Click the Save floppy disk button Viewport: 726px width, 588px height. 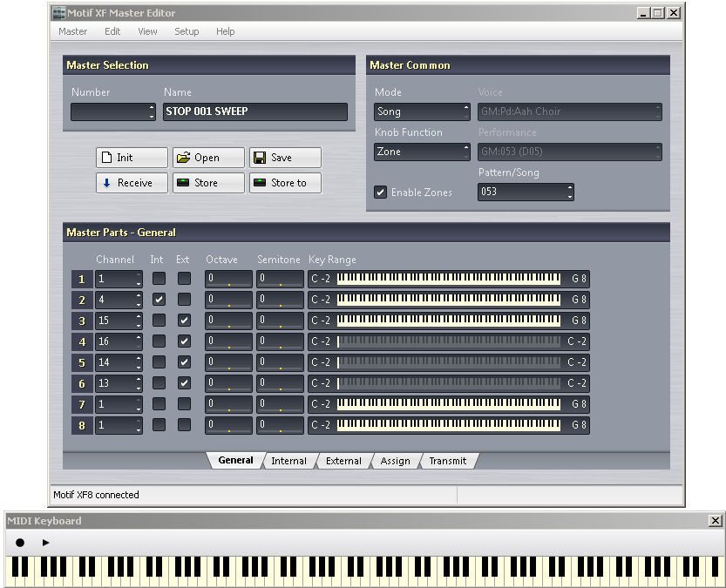tap(285, 158)
